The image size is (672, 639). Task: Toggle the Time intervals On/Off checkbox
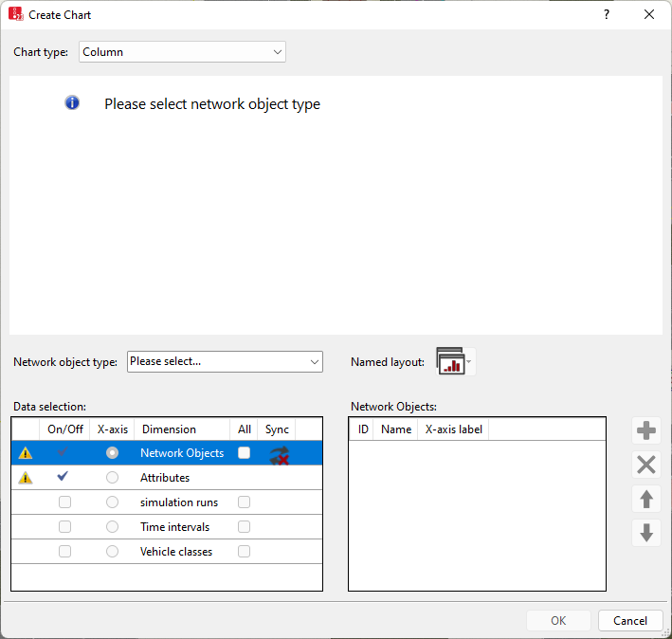64,527
